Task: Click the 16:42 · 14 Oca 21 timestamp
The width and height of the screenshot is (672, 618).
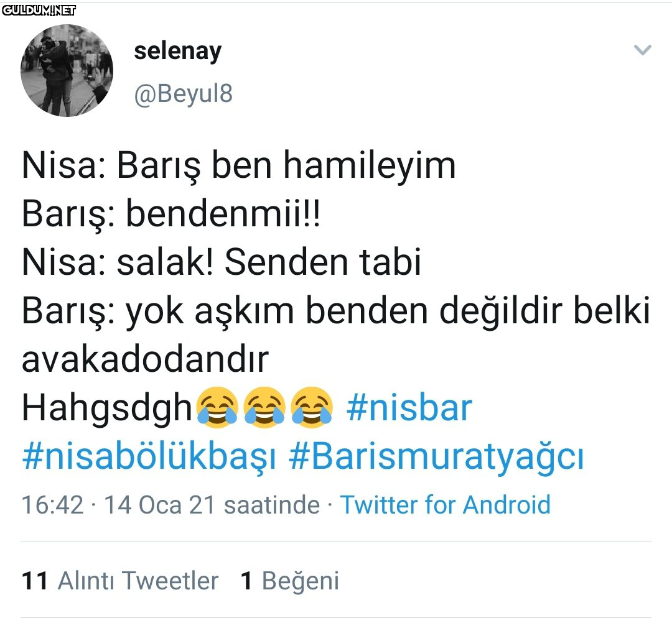Action: (170, 504)
